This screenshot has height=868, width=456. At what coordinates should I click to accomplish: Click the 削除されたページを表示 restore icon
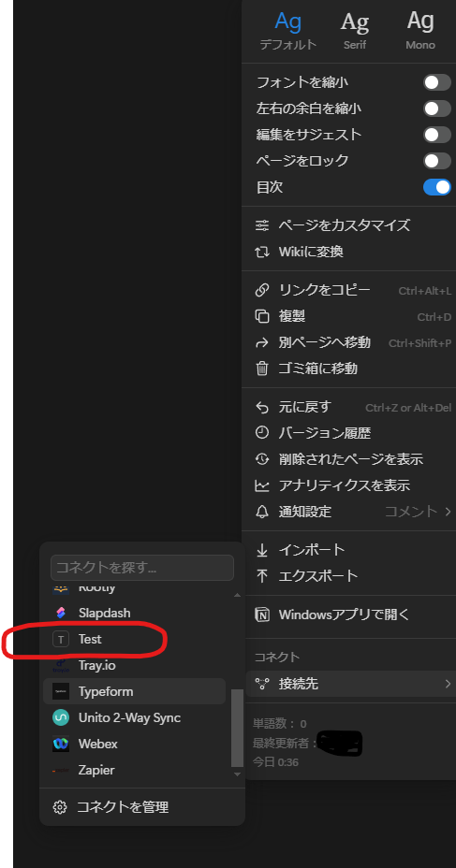point(262,459)
